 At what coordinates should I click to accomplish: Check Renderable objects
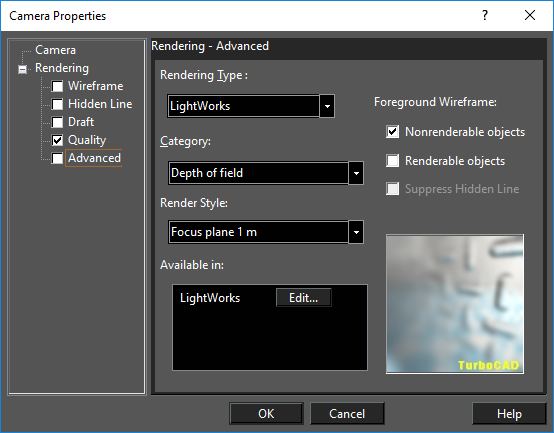pyautogui.click(x=393, y=161)
